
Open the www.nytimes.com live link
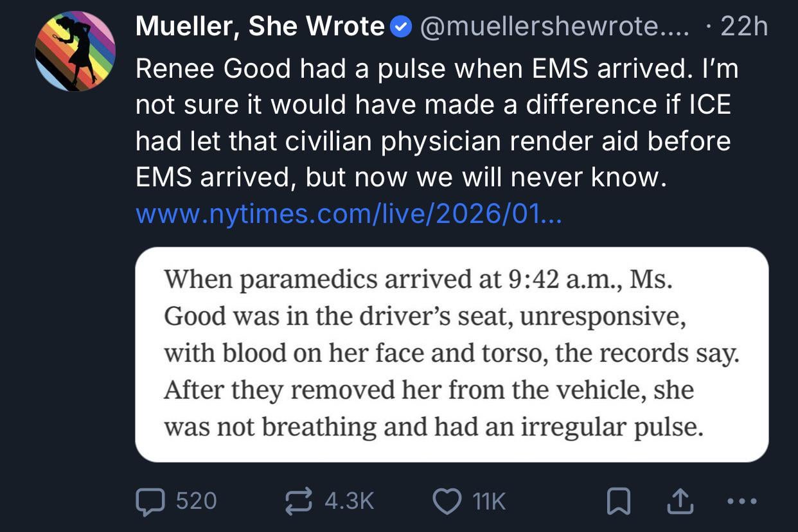(x=348, y=215)
